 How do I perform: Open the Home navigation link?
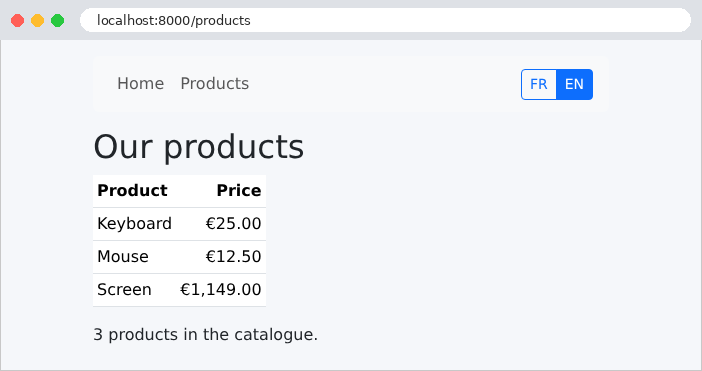coord(141,84)
